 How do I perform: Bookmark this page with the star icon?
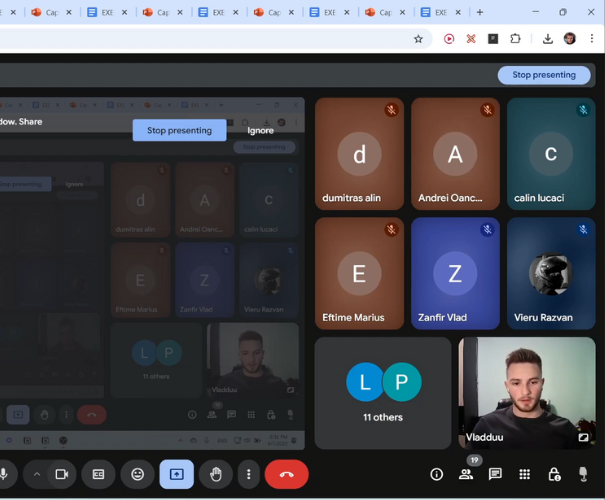point(418,39)
